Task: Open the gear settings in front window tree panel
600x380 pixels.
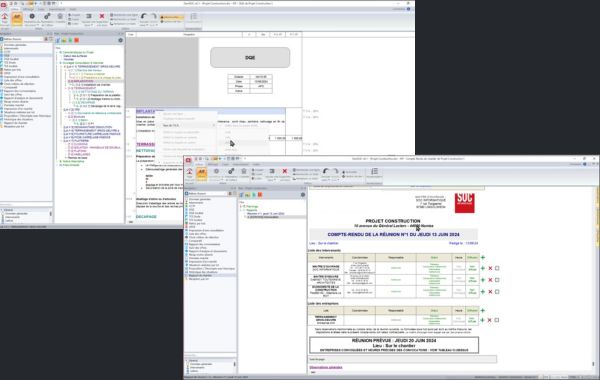Action: 303,195
